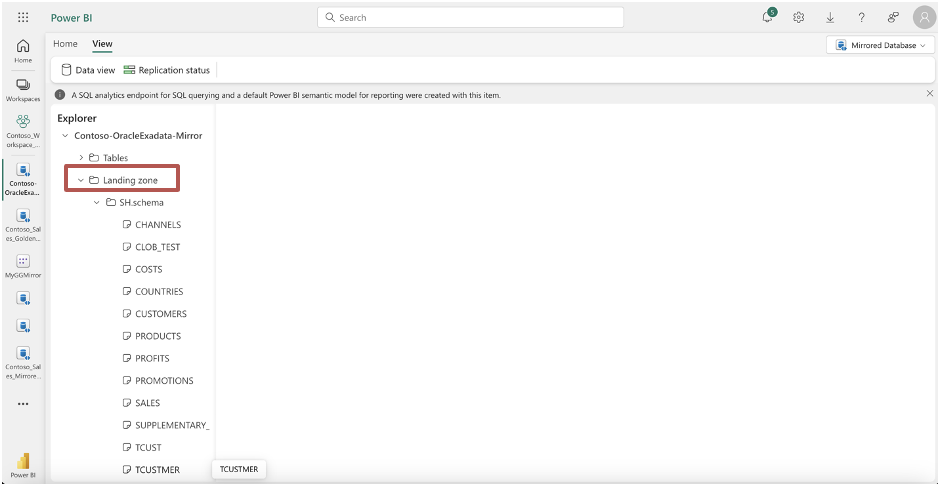Open Workspaces in left navigation
Image resolution: width=940 pixels, height=484 pixels.
coord(23,90)
